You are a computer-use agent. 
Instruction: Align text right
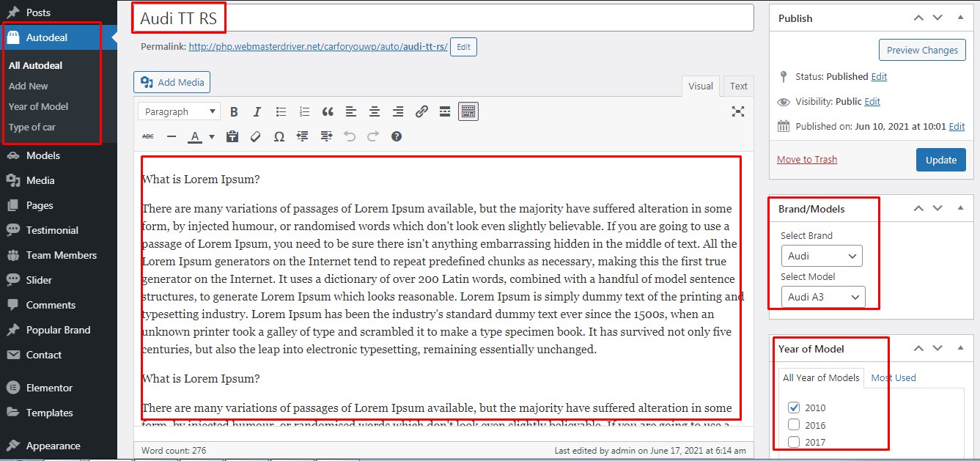click(x=398, y=111)
